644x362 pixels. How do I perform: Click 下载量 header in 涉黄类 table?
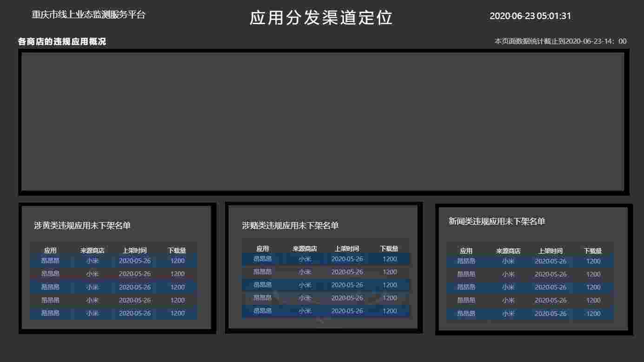(x=177, y=250)
